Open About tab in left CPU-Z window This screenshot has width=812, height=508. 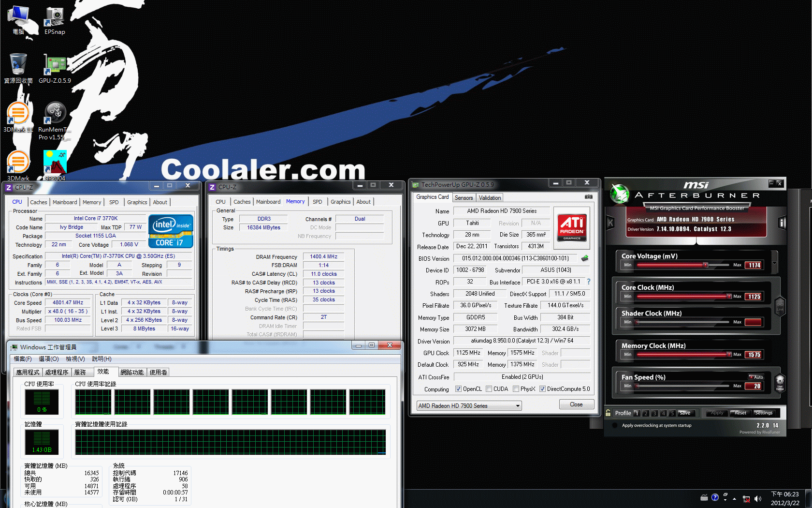160,202
